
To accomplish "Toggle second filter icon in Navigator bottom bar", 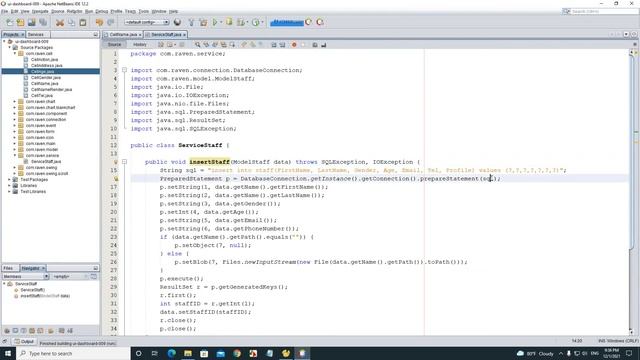I will (x=15, y=331).
